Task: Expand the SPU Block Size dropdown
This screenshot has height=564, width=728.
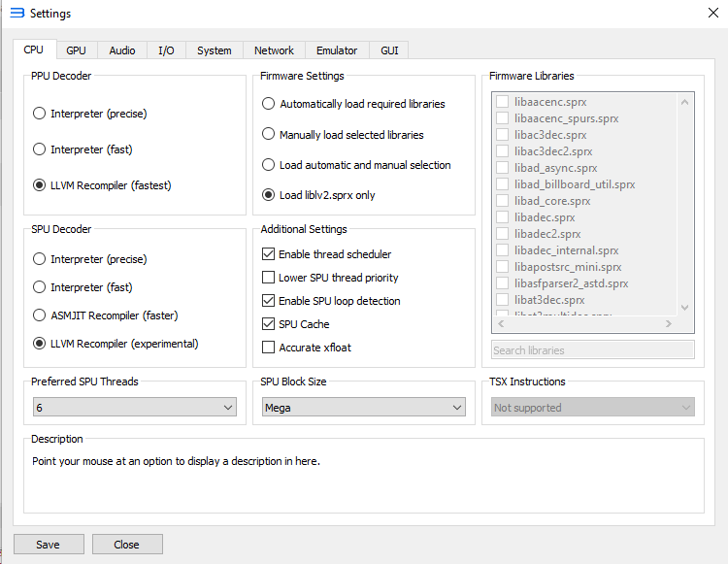Action: pos(364,408)
